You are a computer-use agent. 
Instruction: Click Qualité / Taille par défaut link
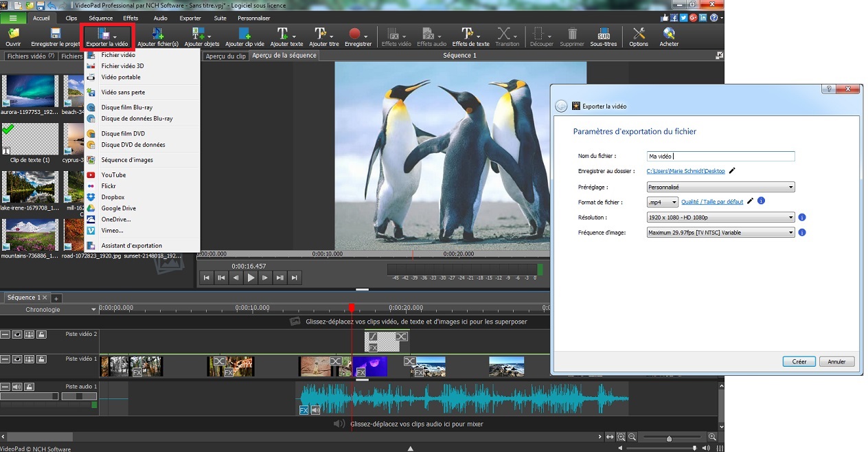tap(712, 202)
